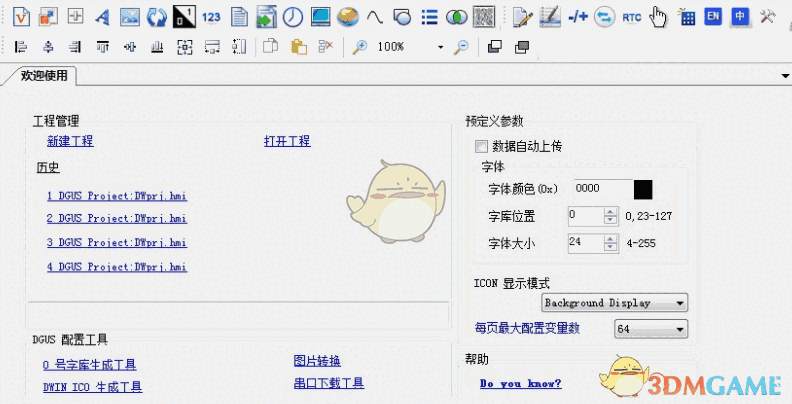
Task: Click the EN English language icon
Action: coord(713,17)
